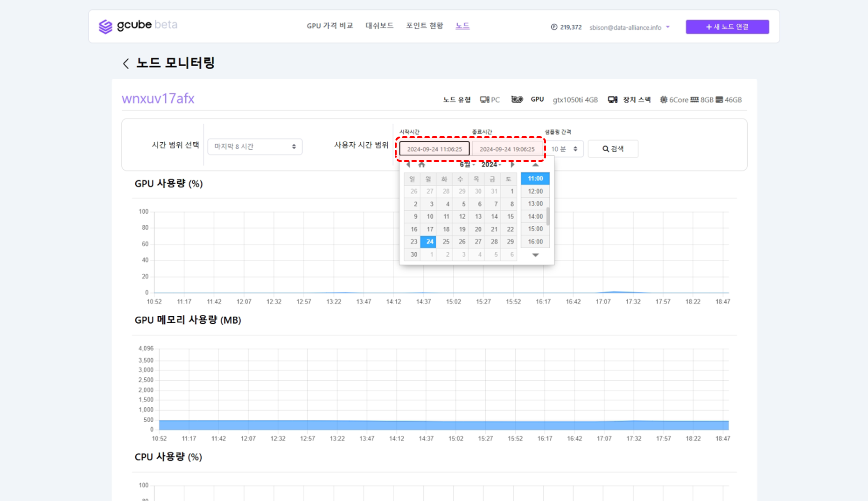
Task: Select day 21 in the calendar
Action: click(x=493, y=229)
